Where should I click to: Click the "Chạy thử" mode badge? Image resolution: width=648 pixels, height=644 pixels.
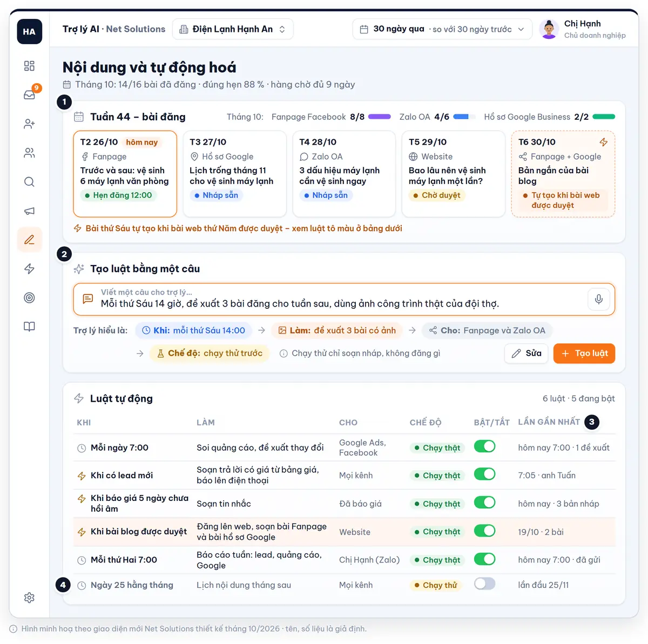[435, 585]
